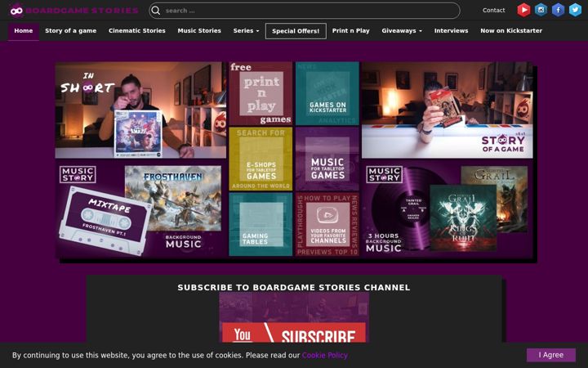588x368 pixels.
Task: Click the YouTube Subscribe banner
Action: (x=294, y=317)
